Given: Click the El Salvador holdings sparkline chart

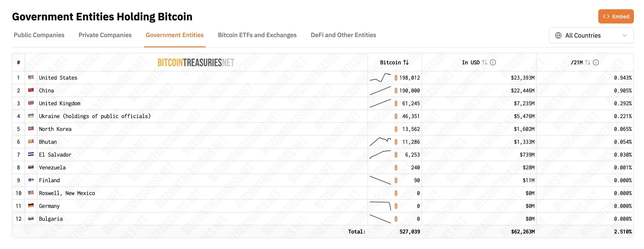Looking at the screenshot, I should (x=380, y=154).
